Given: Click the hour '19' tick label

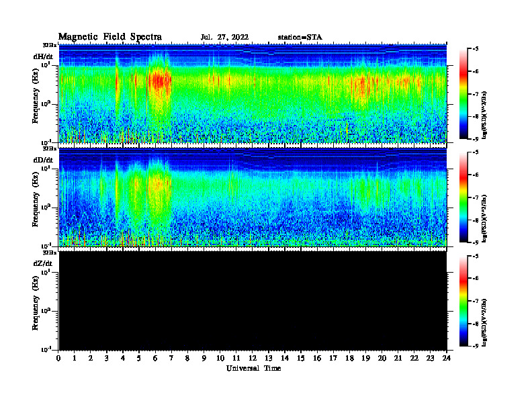Looking at the screenshot, I should coord(365,359).
